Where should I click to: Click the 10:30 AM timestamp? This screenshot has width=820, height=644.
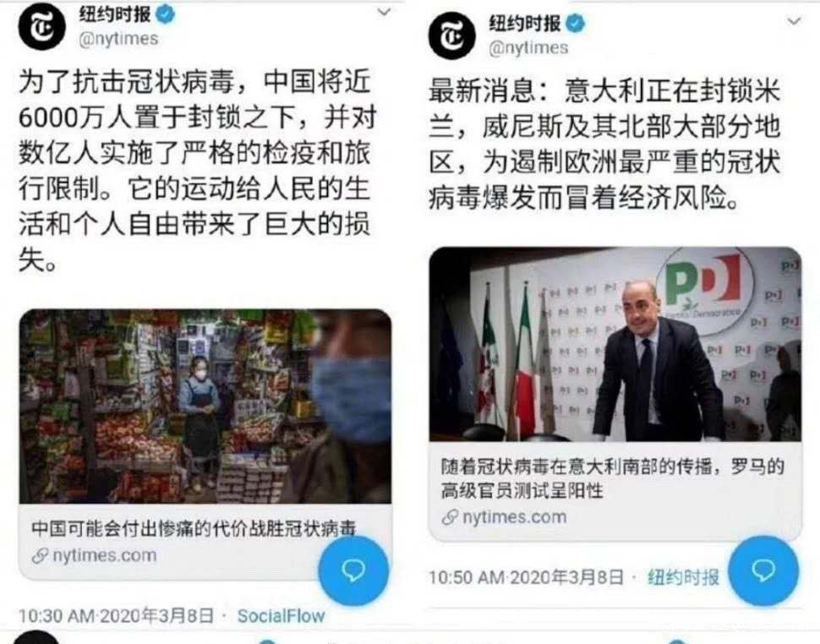click(116, 616)
